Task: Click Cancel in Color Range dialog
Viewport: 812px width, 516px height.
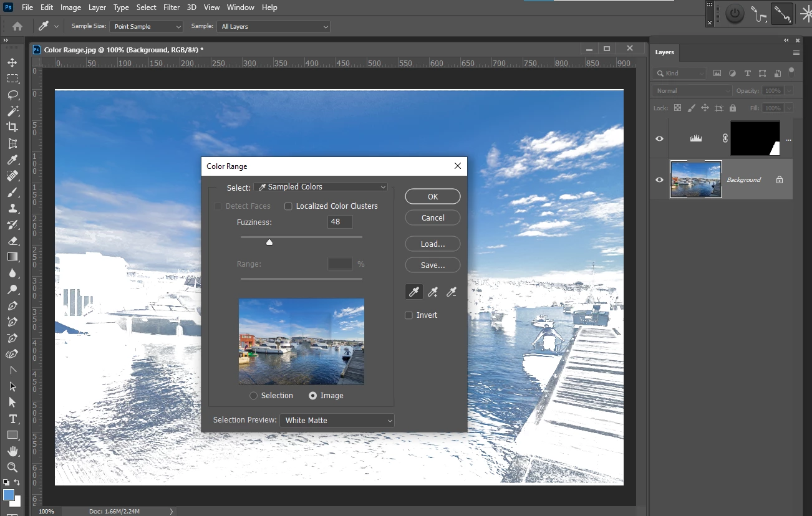Action: [433, 217]
